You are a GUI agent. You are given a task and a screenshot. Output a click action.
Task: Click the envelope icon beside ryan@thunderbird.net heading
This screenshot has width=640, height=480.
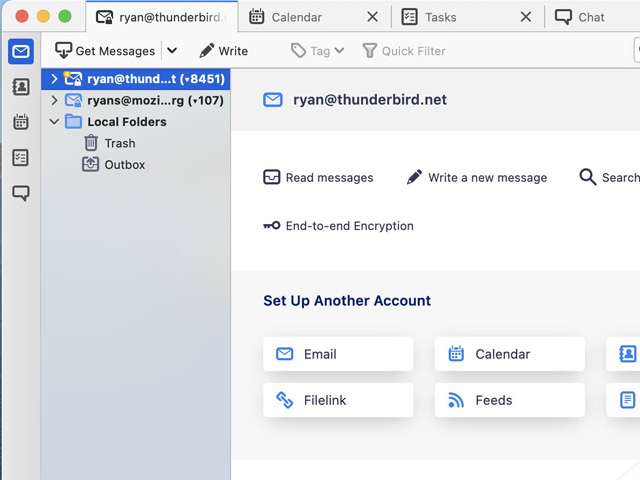coord(273,100)
